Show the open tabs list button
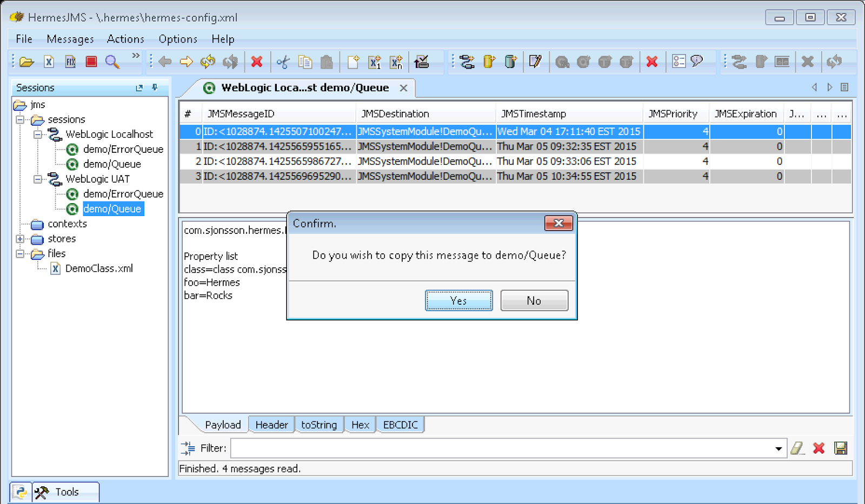This screenshot has height=504, width=865. click(844, 87)
